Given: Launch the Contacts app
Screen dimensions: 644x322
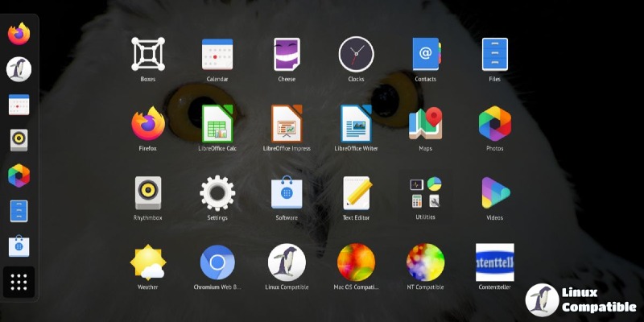Looking at the screenshot, I should (x=425, y=55).
